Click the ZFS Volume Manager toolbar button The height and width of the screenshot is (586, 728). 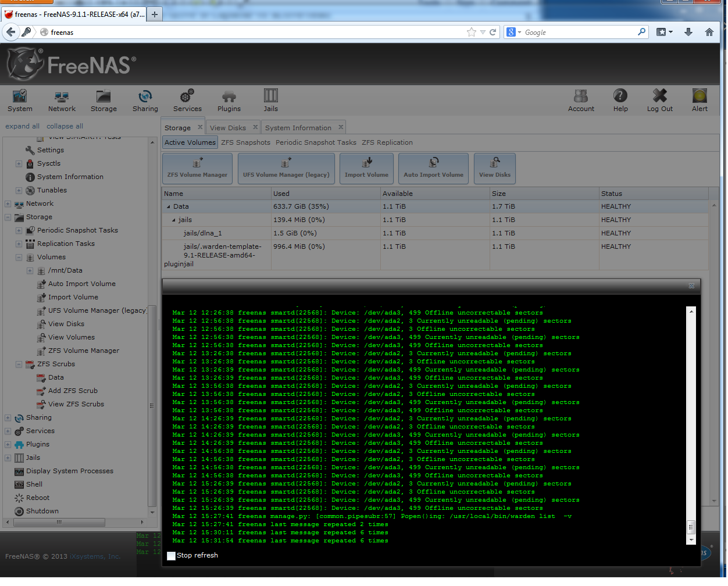(x=197, y=169)
